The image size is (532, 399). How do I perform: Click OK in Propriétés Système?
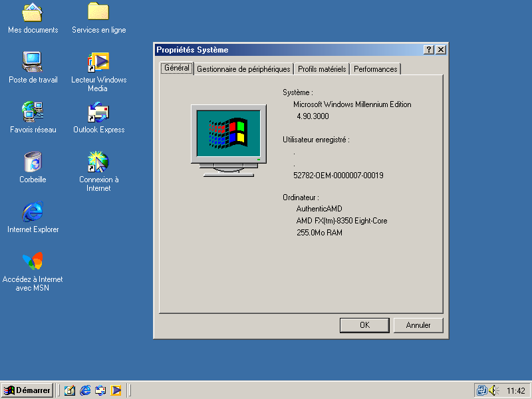click(x=364, y=325)
